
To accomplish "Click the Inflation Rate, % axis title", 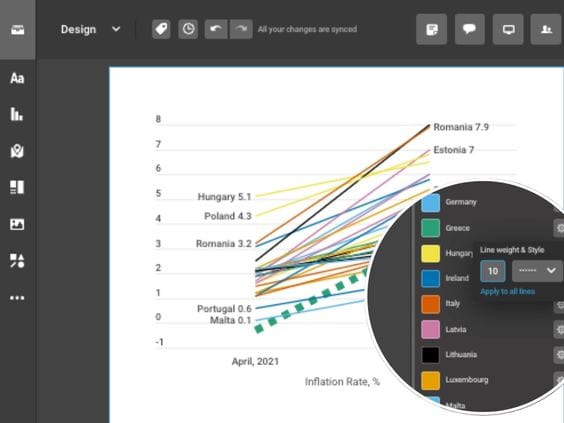I will point(342,382).
